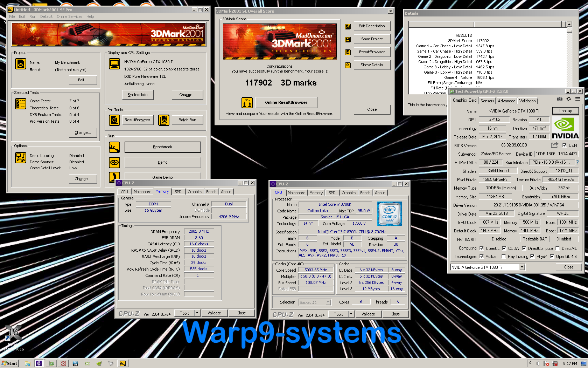
Task: Open the Mainboard tab in processor CPU-Z window
Action: point(296,193)
